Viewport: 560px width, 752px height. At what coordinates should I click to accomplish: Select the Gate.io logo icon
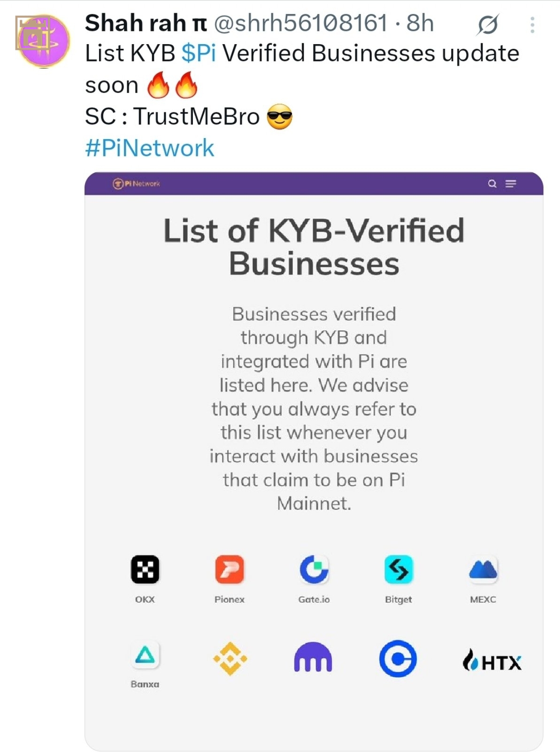coord(314,569)
